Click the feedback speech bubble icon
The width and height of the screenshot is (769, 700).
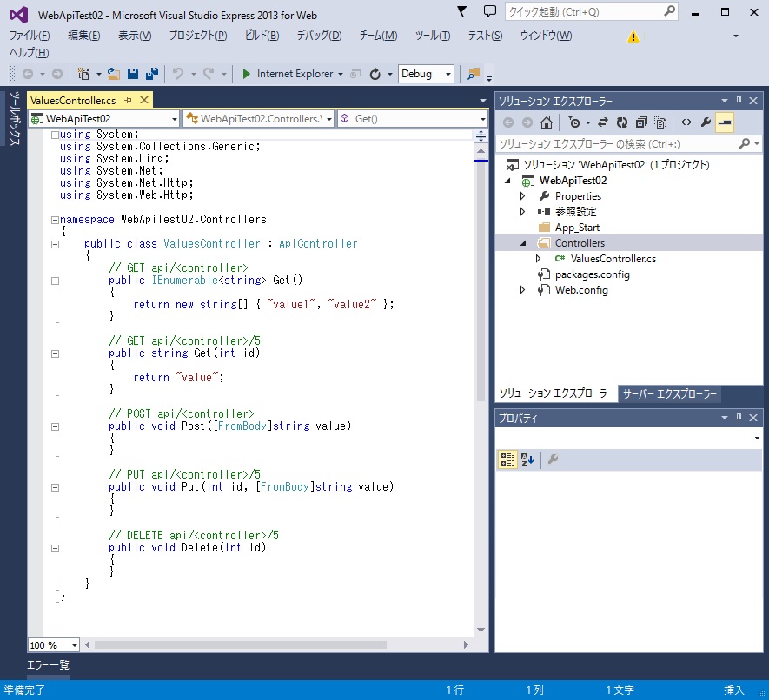click(x=489, y=11)
